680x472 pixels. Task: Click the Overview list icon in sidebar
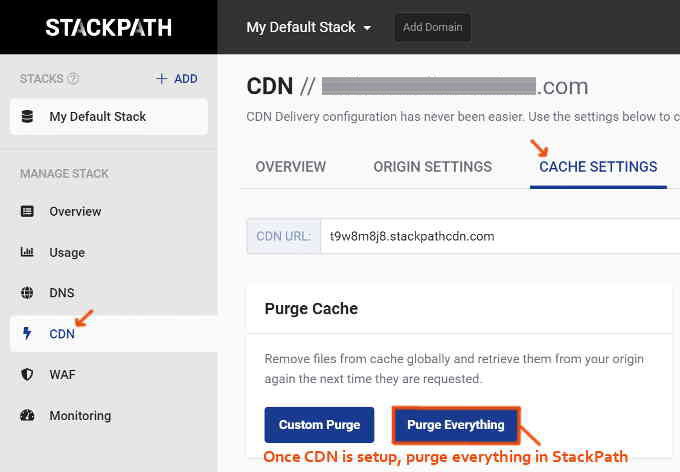coord(27,211)
